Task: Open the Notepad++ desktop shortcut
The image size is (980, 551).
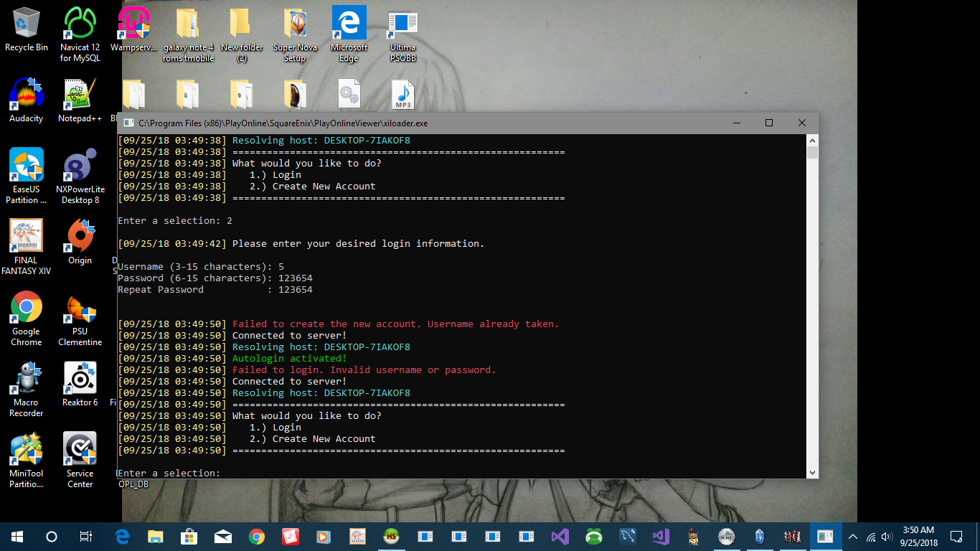Action: 80,95
